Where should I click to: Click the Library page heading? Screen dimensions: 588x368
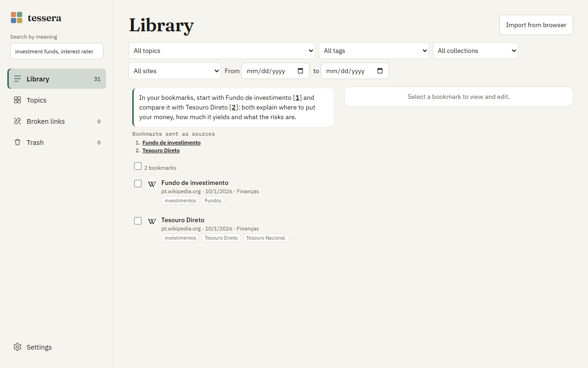(161, 25)
